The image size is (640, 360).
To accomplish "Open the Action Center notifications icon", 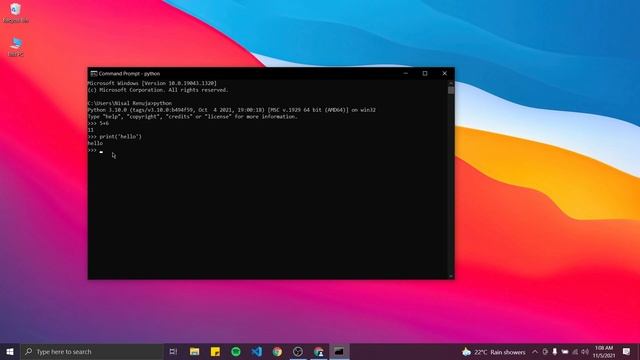I will click(x=627, y=352).
